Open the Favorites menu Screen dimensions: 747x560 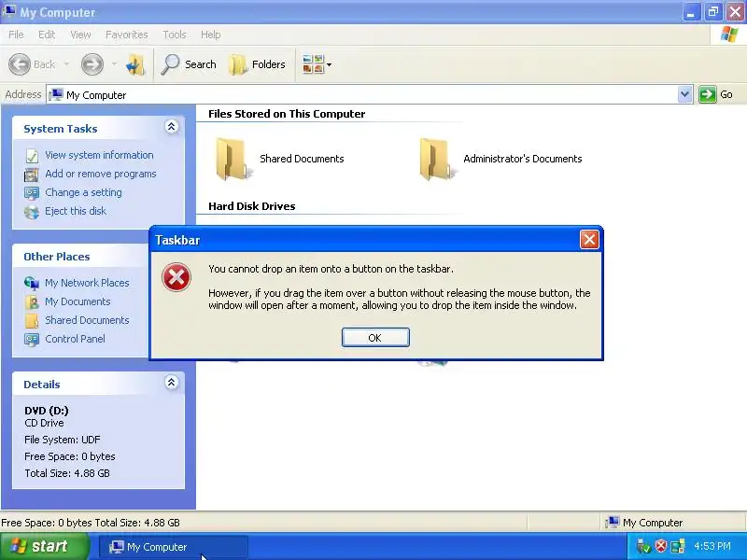pos(126,35)
